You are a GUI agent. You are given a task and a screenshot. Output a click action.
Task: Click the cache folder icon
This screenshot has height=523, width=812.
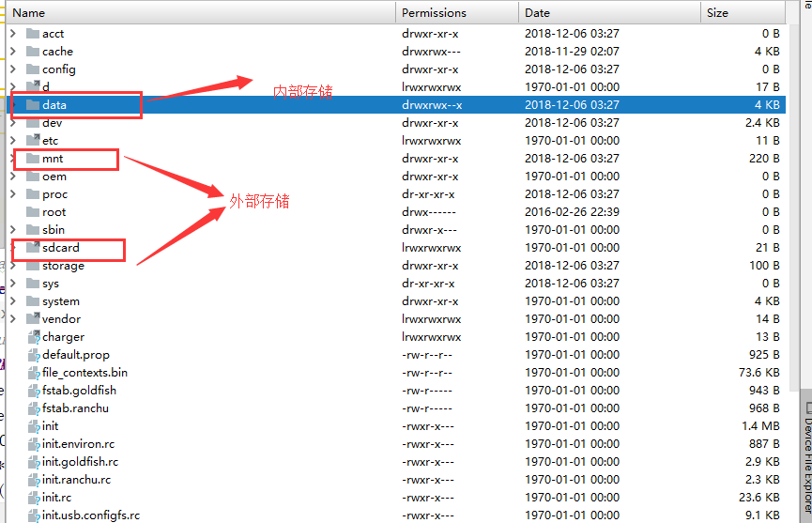click(x=33, y=52)
